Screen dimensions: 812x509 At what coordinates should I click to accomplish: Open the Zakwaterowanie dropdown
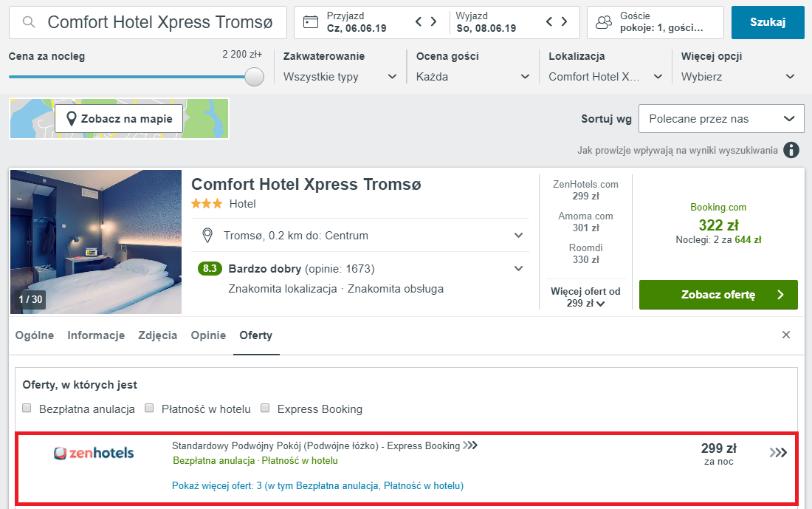coord(340,77)
